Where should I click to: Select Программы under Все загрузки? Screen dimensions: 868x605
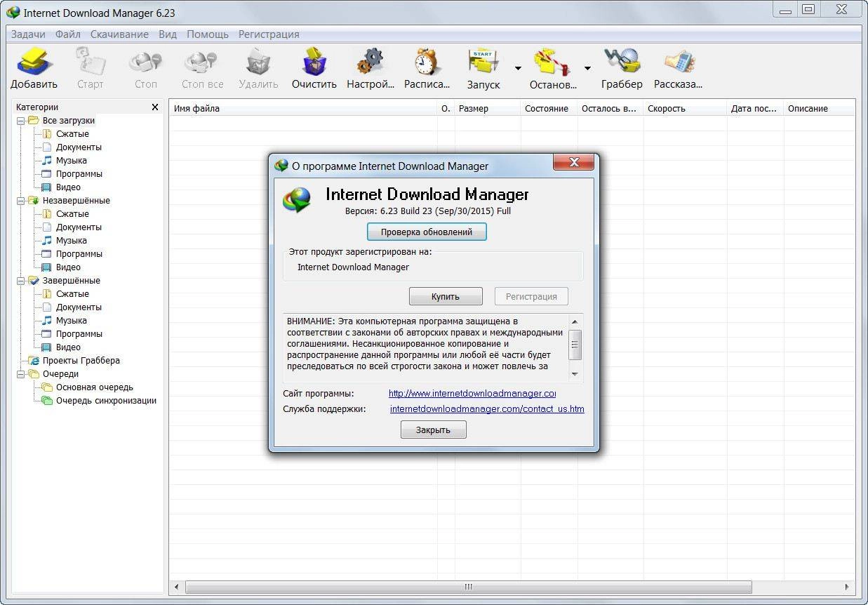click(79, 174)
